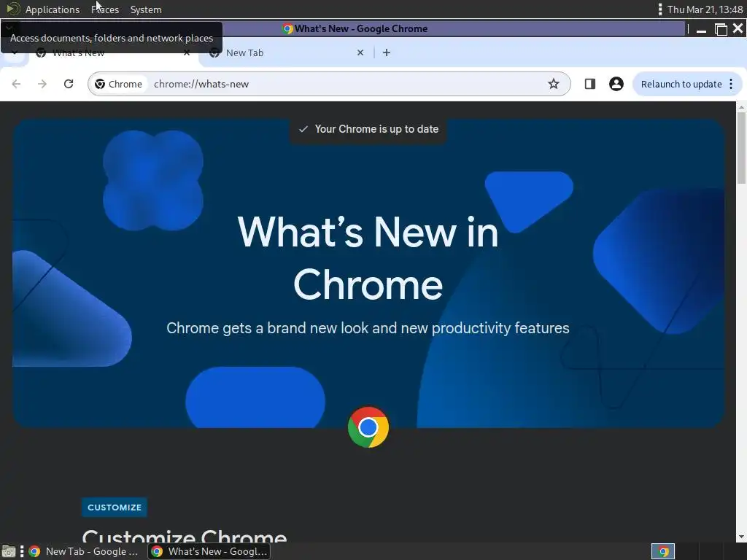Open Chrome's three-dot menu
This screenshot has height=560, width=747.
(x=731, y=84)
